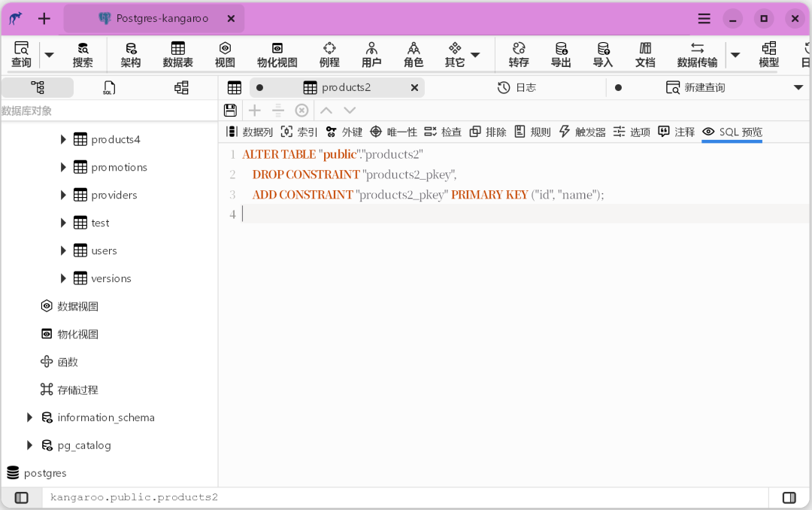Expand the 查询 dropdown arrow
The width and height of the screenshot is (812, 510).
coord(49,54)
